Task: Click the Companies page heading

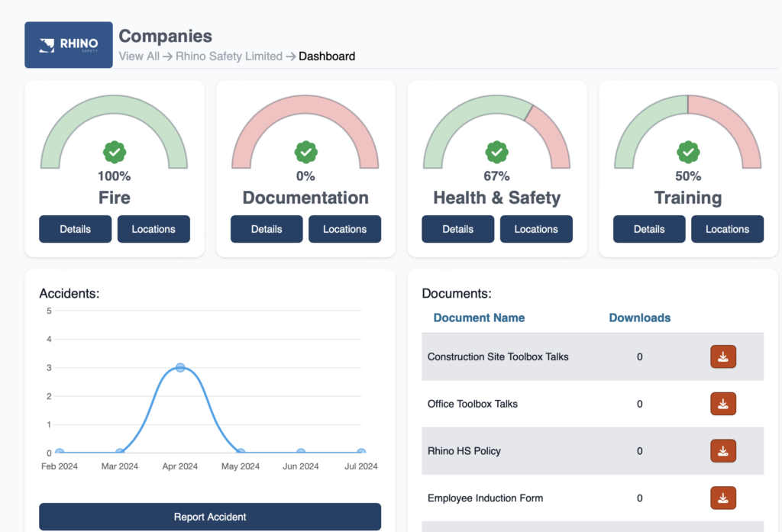Action: (165, 36)
